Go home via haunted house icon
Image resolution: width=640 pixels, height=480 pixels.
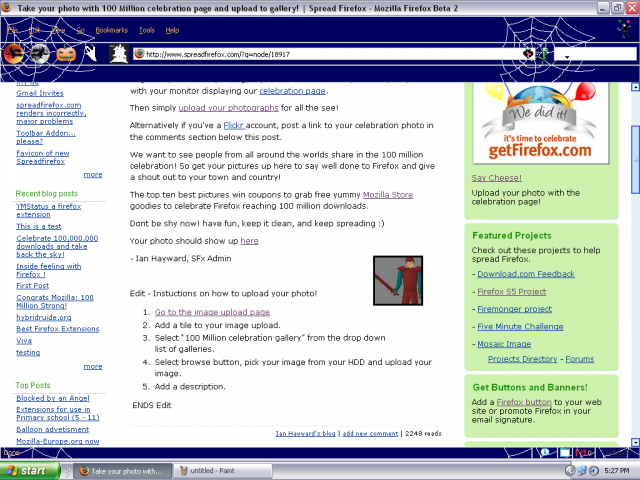(x=119, y=53)
